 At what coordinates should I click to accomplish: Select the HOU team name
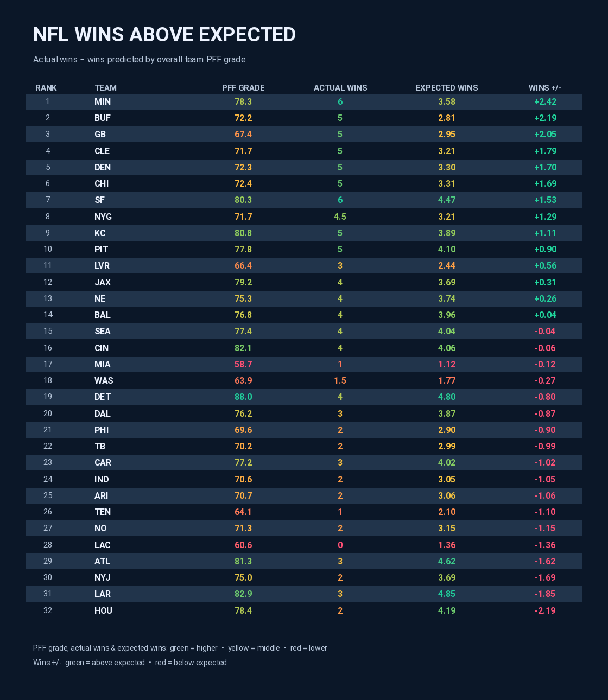click(x=103, y=610)
